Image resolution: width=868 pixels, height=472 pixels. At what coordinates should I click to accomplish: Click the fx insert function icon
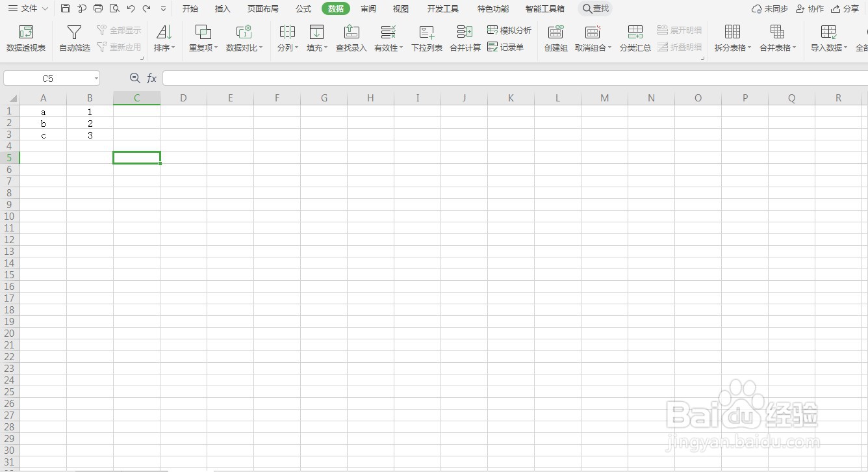click(x=152, y=78)
